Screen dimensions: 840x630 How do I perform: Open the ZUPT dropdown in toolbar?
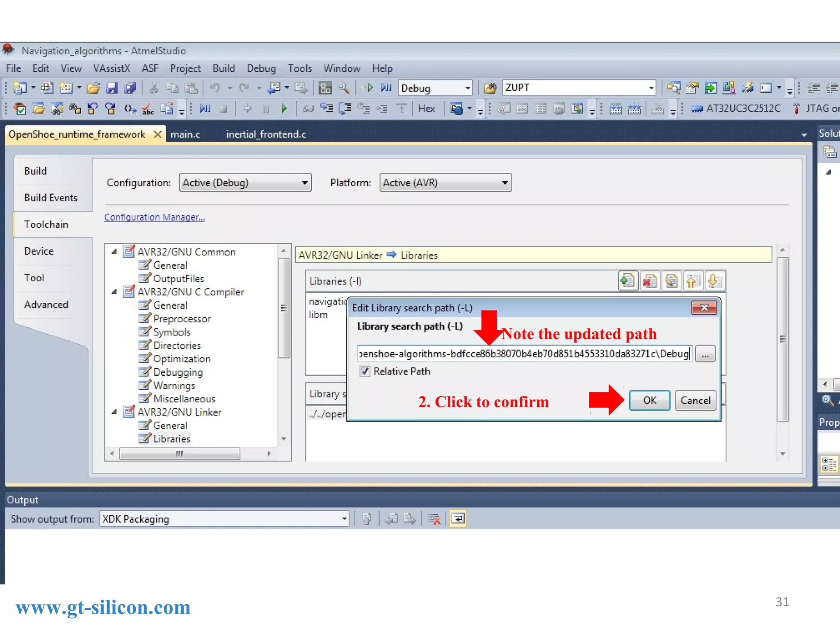pyautogui.click(x=579, y=88)
